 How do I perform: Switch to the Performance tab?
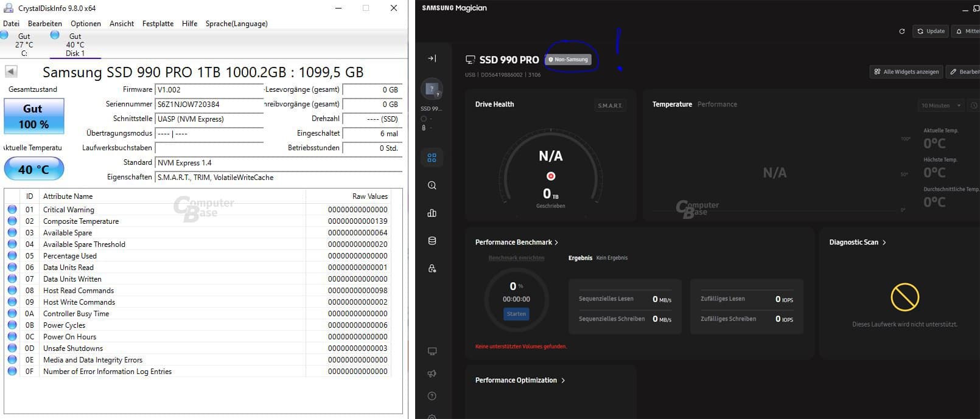tap(716, 105)
